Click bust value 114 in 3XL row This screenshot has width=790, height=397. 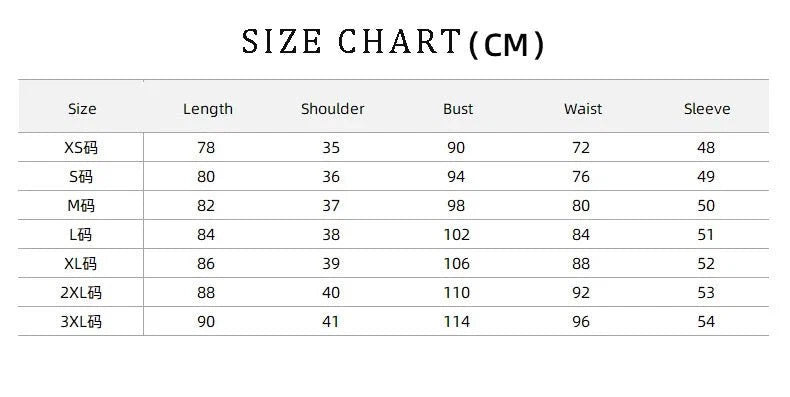[x=456, y=322]
